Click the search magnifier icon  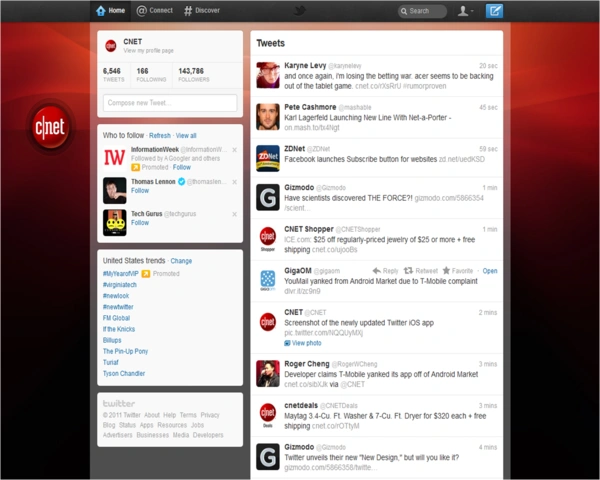pyautogui.click(x=404, y=11)
